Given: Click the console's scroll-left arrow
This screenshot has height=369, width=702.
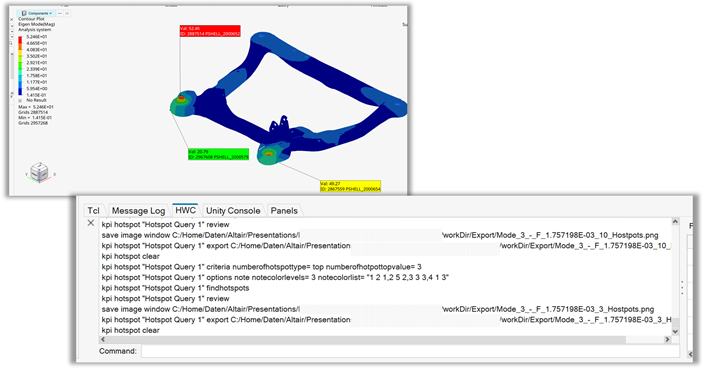Looking at the screenshot, I should (x=103, y=339).
